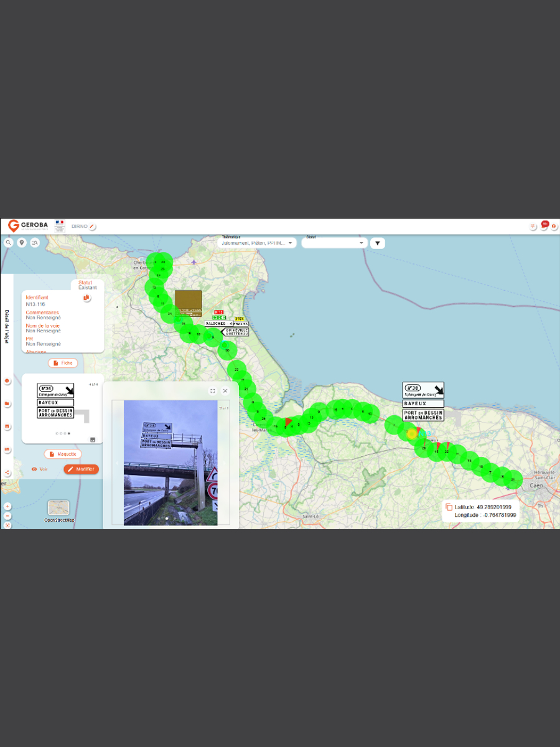560x747 pixels.
Task: Click the Modifier button
Action: pyautogui.click(x=81, y=469)
